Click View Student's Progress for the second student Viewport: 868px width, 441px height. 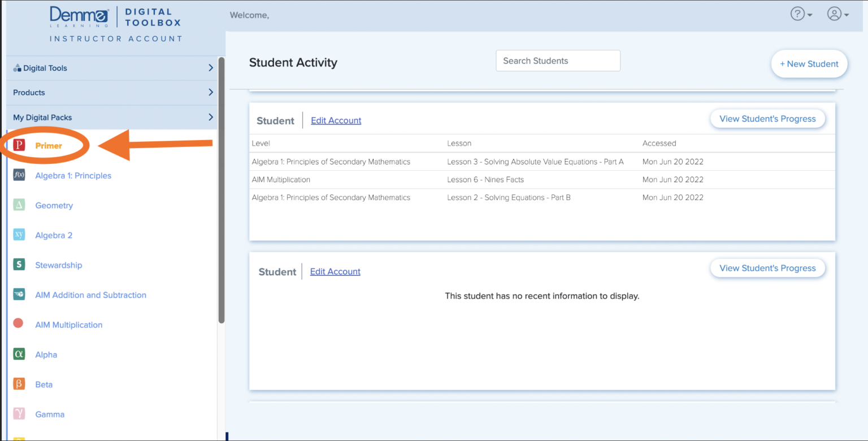767,267
